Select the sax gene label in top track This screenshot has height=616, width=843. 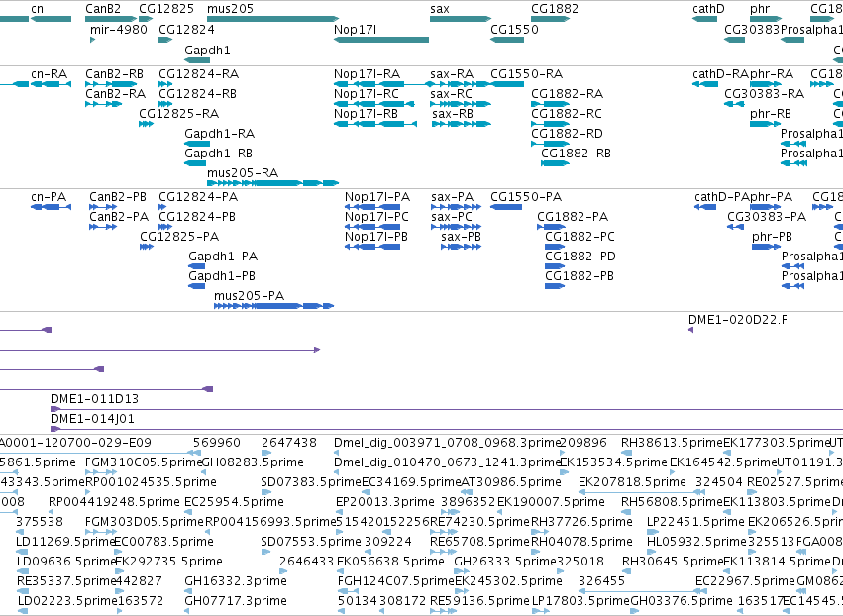pos(439,9)
